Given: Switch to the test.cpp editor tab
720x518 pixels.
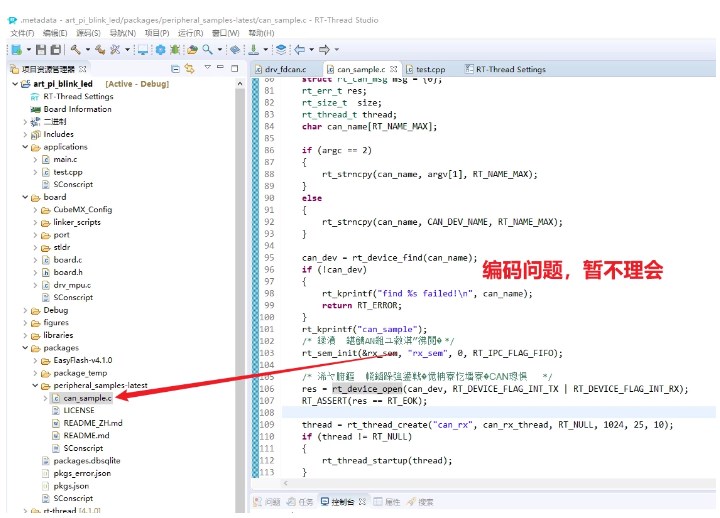Looking at the screenshot, I should (425, 69).
